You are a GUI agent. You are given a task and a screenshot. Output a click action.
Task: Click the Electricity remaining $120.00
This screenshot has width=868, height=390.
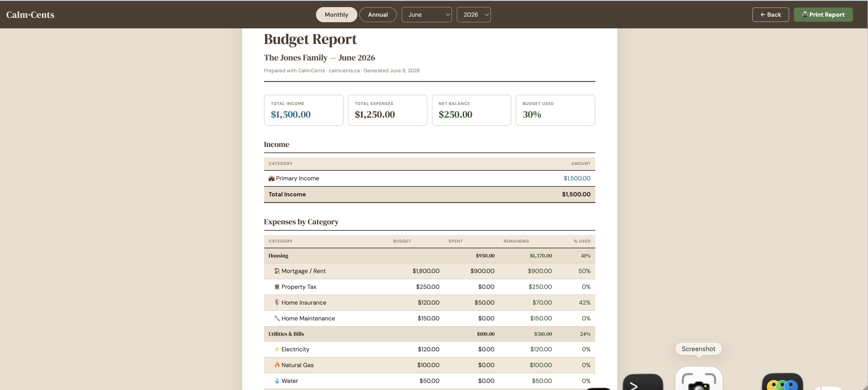click(x=541, y=349)
